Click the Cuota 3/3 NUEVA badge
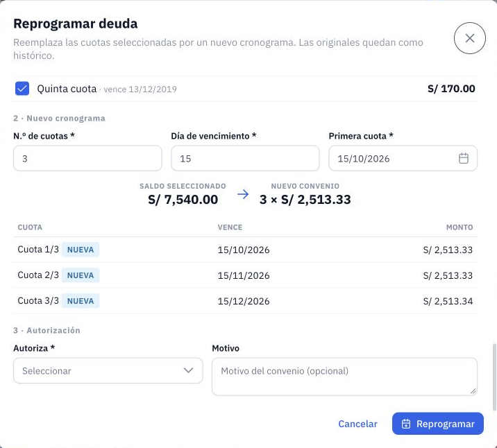 (81, 301)
